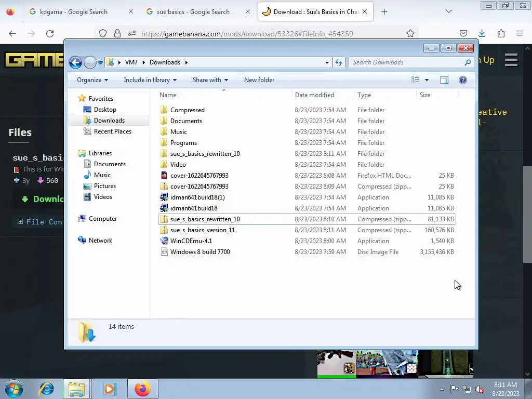Select the Programs folder icon

point(164,142)
